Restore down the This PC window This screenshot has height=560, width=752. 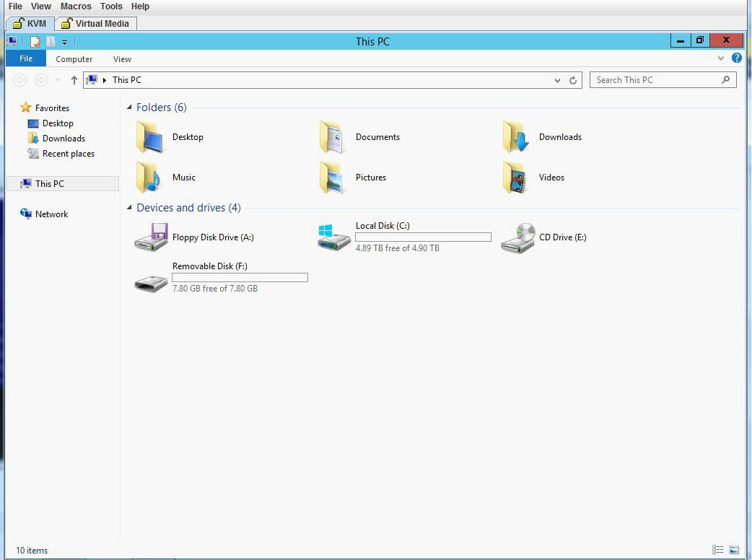[x=700, y=40]
